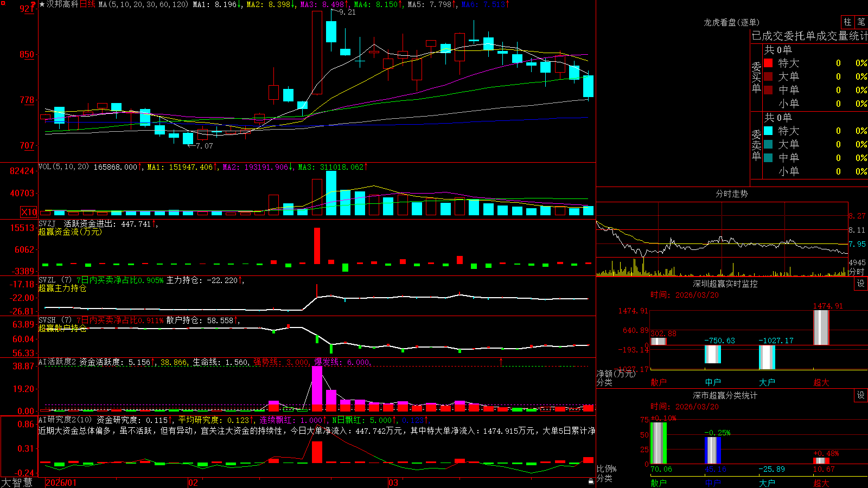Click the 超大 bar labeled 1474.91
Screen dimensions: 868x488
821,328
